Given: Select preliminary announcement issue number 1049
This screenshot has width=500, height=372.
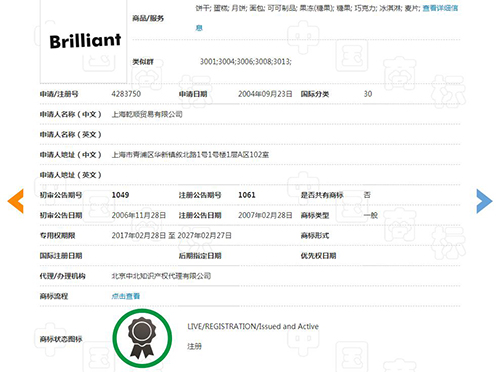Looking at the screenshot, I should point(120,195).
